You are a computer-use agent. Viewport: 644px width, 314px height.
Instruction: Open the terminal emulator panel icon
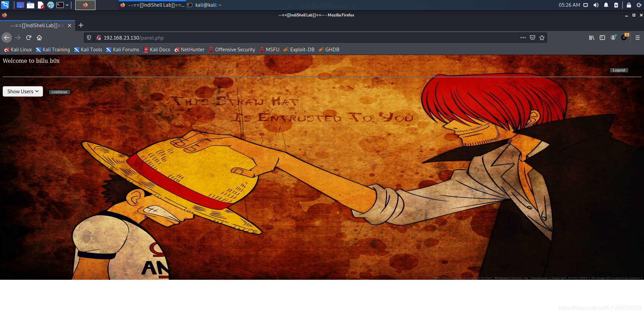coord(60,5)
